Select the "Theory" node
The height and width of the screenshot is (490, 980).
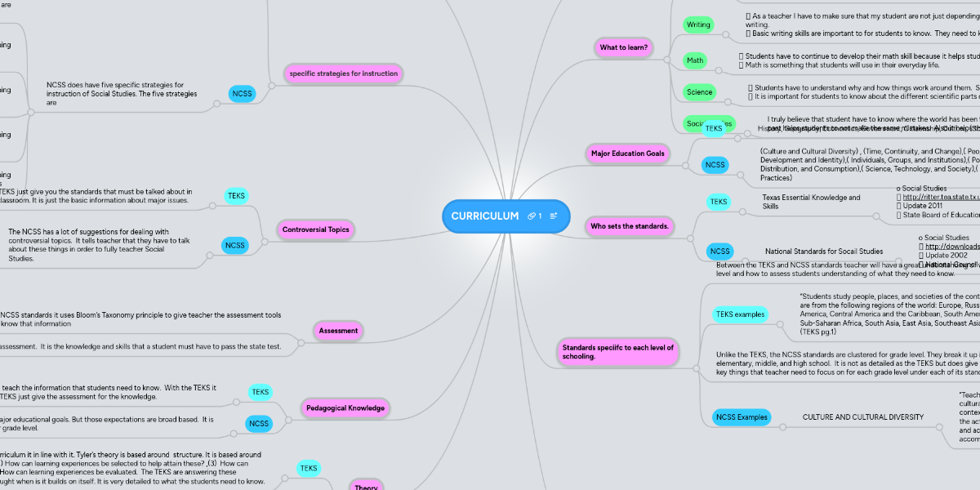pyautogui.click(x=364, y=486)
